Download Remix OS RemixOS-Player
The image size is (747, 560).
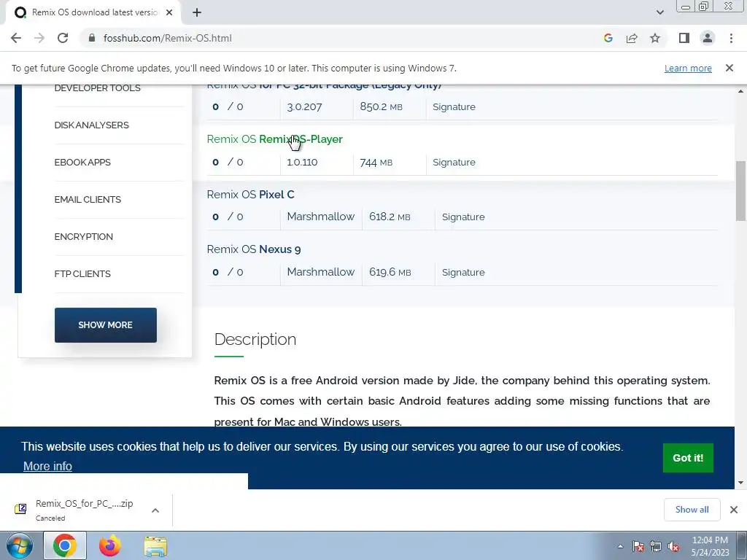coord(274,139)
